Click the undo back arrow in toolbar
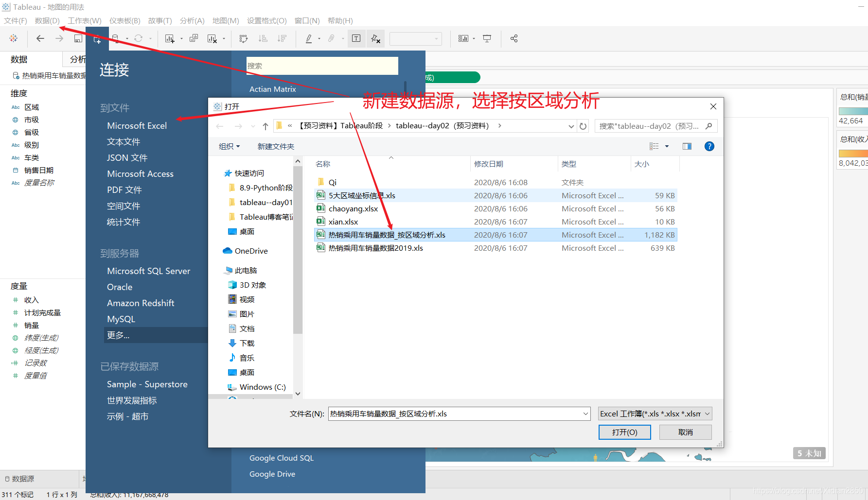The width and height of the screenshot is (868, 500). (x=40, y=38)
